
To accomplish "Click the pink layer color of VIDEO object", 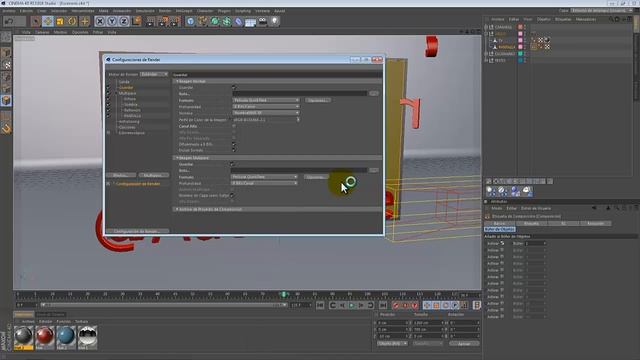I will (x=520, y=33).
